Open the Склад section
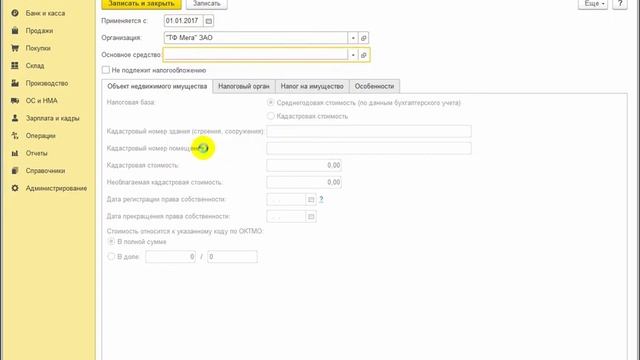Screen dimensions: 640x360 click(35, 66)
